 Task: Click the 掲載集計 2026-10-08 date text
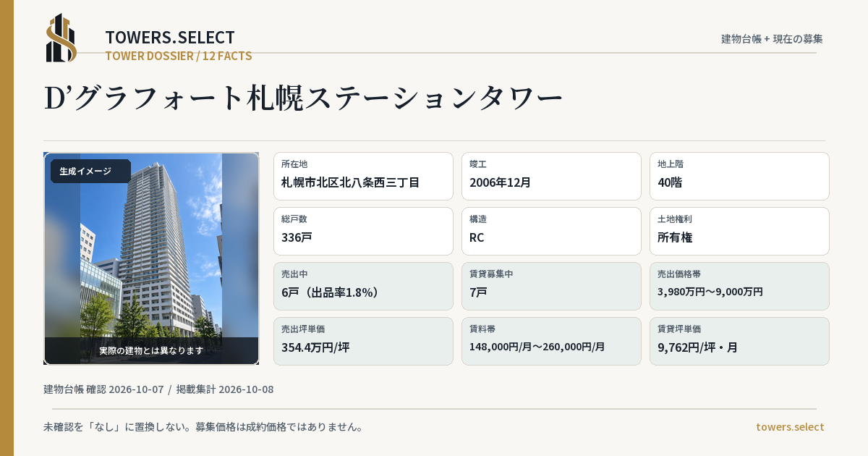(x=225, y=389)
